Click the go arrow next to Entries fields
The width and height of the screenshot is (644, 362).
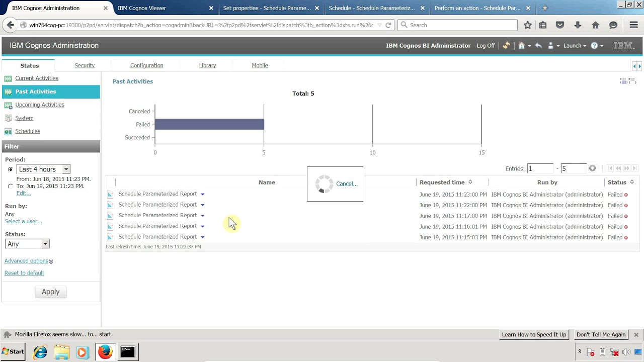(592, 168)
